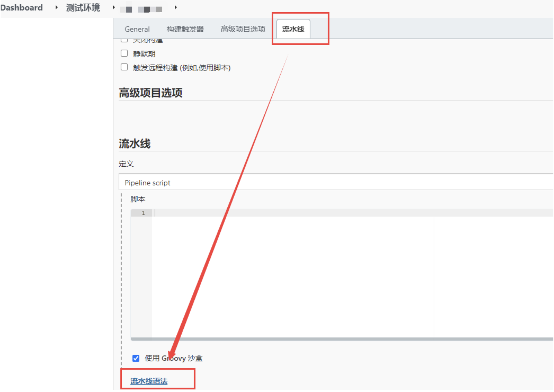Enable the 静默期 checkbox
Image resolution: width=554 pixels, height=392 pixels.
click(124, 53)
